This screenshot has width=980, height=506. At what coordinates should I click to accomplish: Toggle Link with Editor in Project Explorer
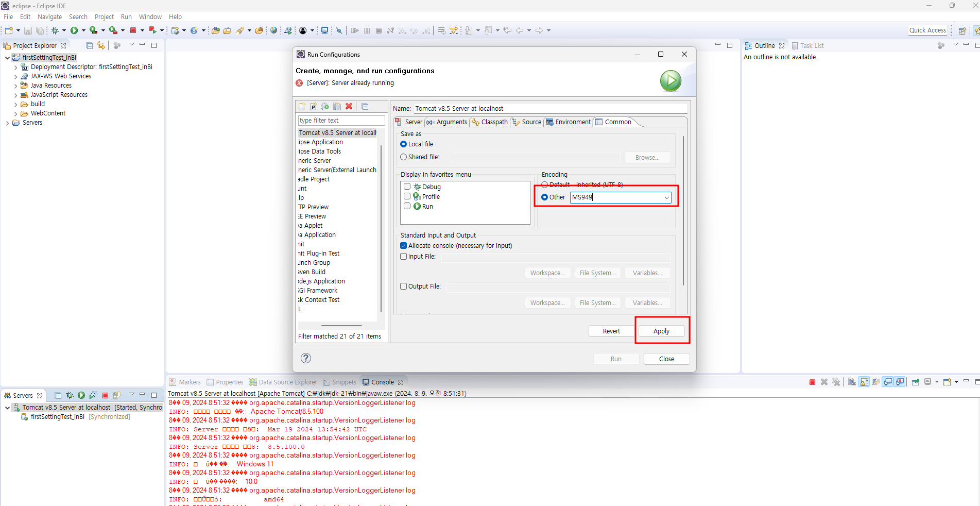tap(101, 45)
